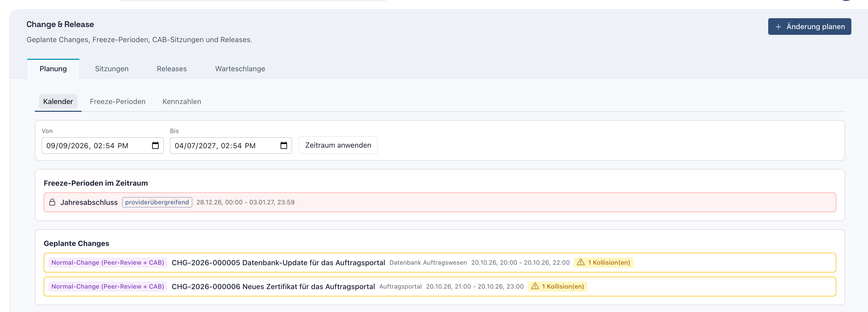Click the lock icon beside Jahresabschluss
868x312 pixels.
(52, 202)
